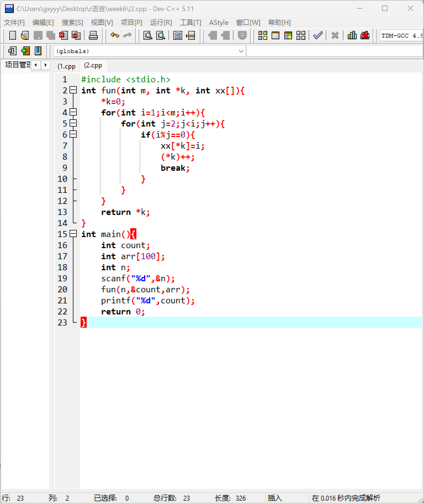Click the navigate Back arrow icon
This screenshot has height=504, width=424.
212,35
